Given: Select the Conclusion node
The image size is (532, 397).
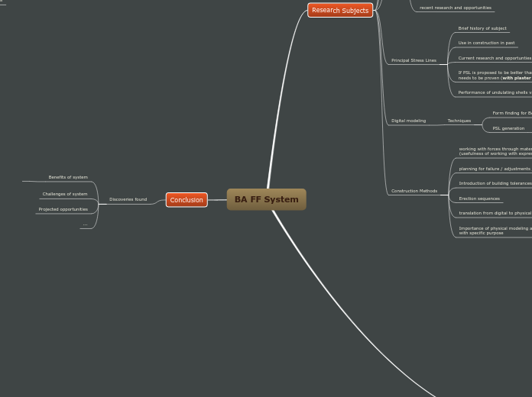Looking at the screenshot, I should (x=187, y=200).
